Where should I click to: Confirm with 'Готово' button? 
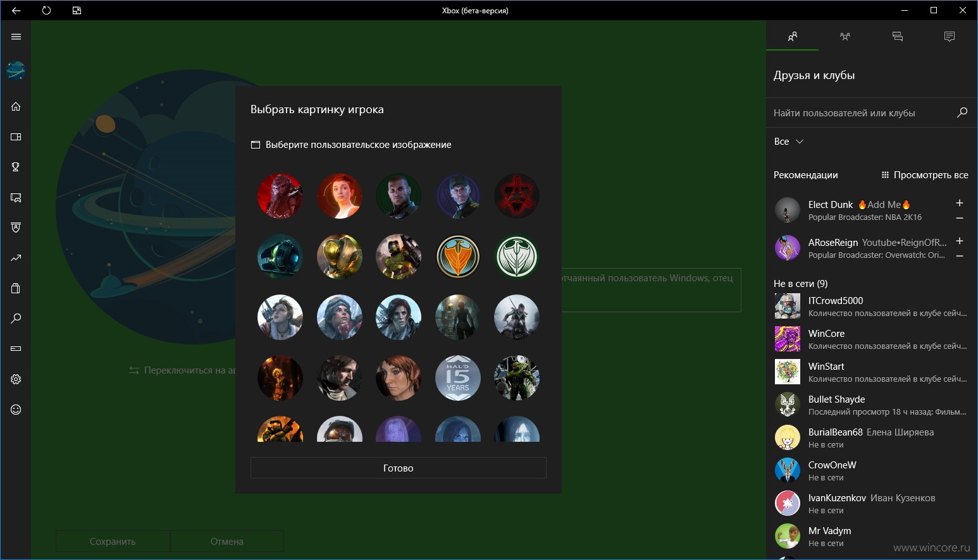coord(399,468)
